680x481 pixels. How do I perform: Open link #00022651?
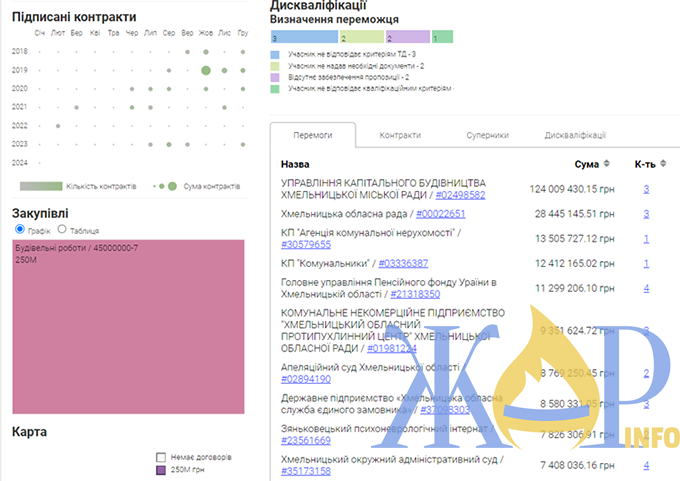click(x=441, y=214)
